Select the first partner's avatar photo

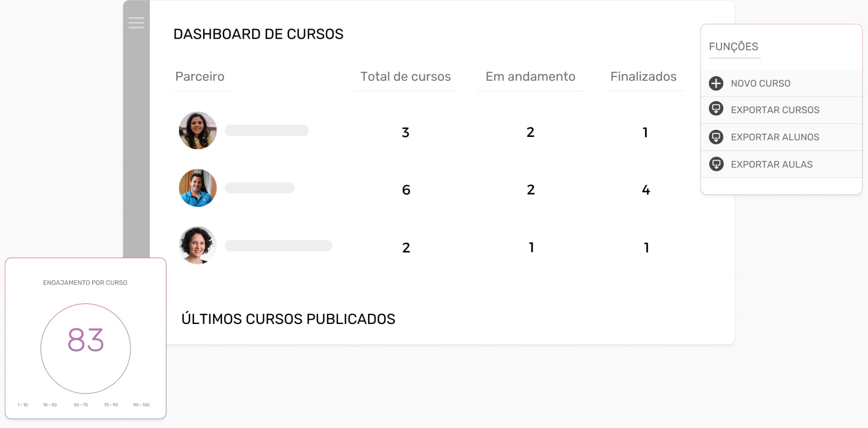198,130
